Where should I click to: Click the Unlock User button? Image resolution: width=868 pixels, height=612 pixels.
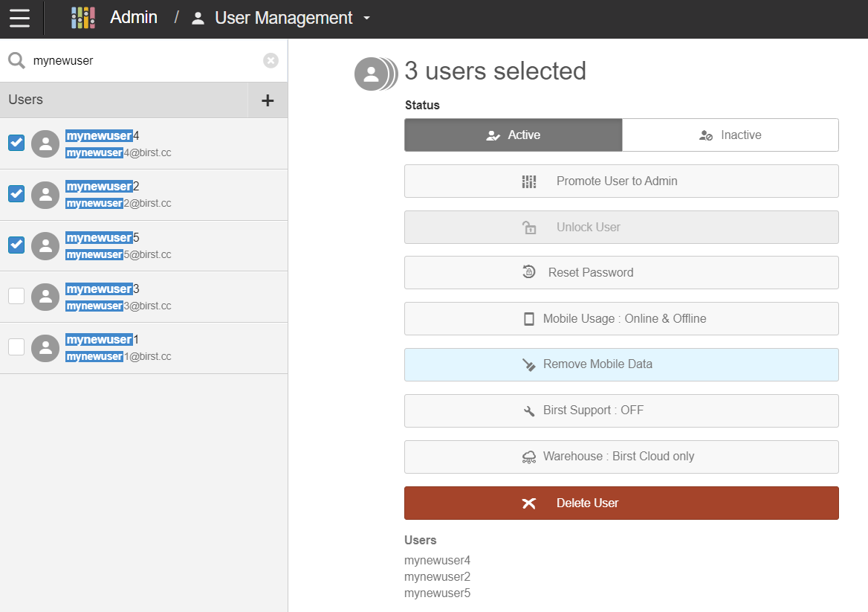tap(621, 227)
